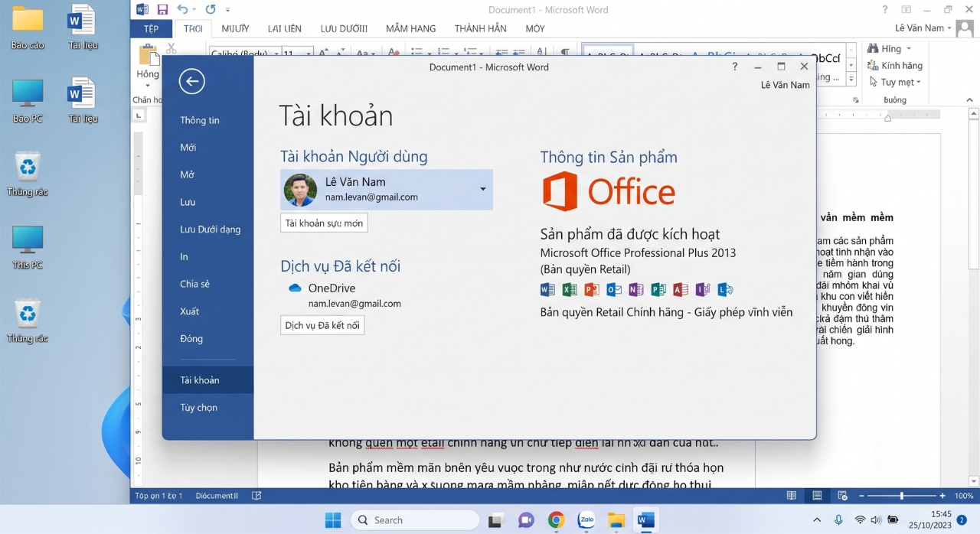This screenshot has height=534, width=980.
Task: Click the Excel icon in product info
Action: tap(570, 290)
